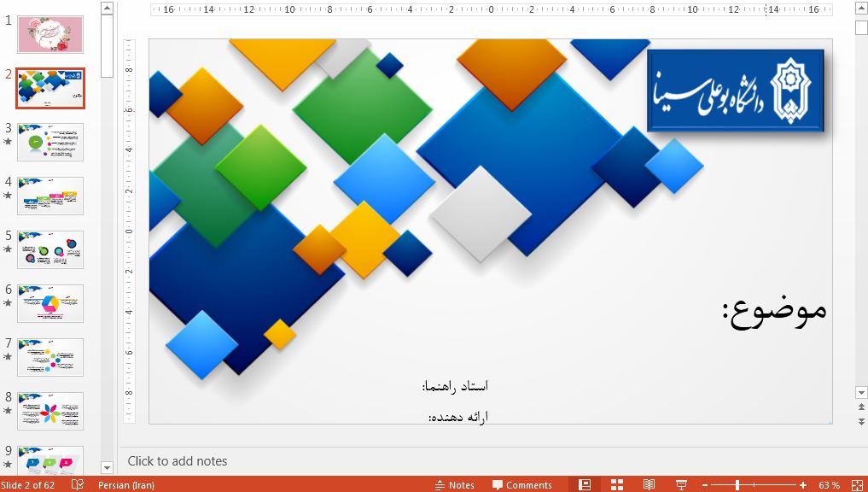Start the Slide Show from status bar
The height and width of the screenshot is (492, 868).
click(681, 485)
